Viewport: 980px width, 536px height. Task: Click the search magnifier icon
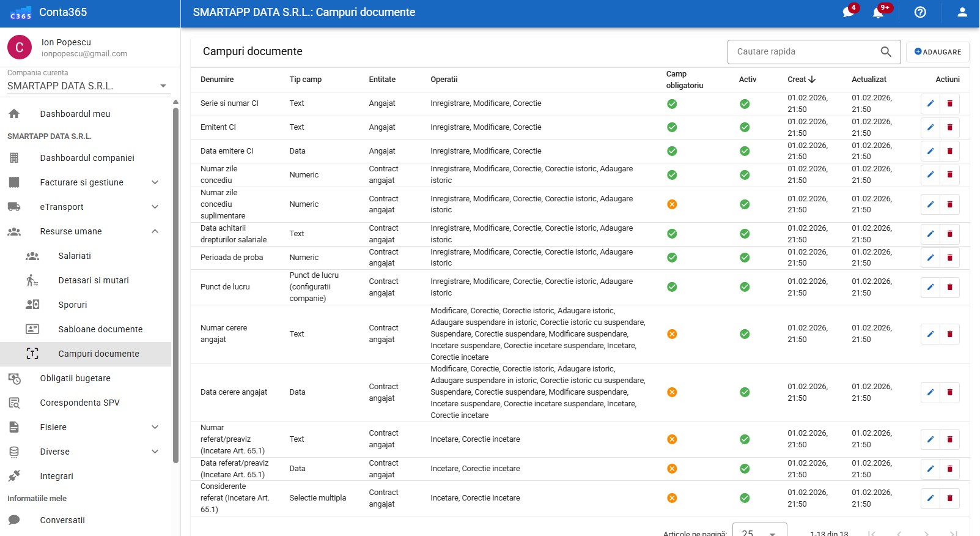pos(886,52)
